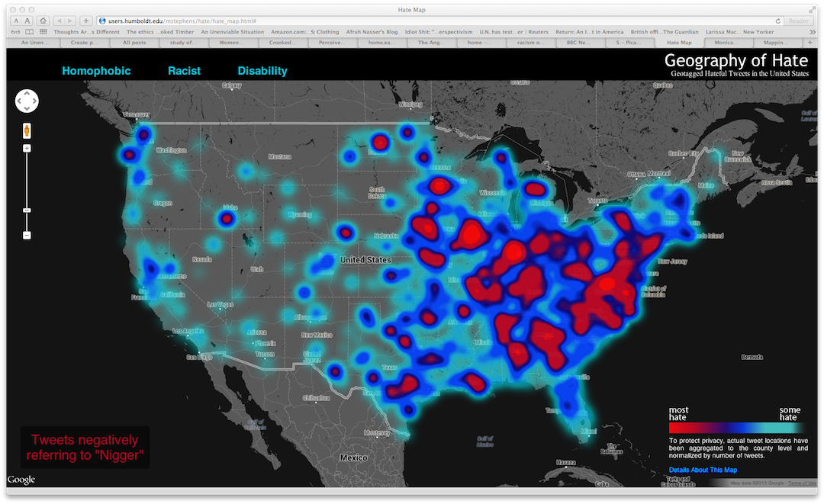This screenshot has height=504, width=824.
Task: Open Larissa Mac... New Yorker bookmark
Action: click(739, 32)
